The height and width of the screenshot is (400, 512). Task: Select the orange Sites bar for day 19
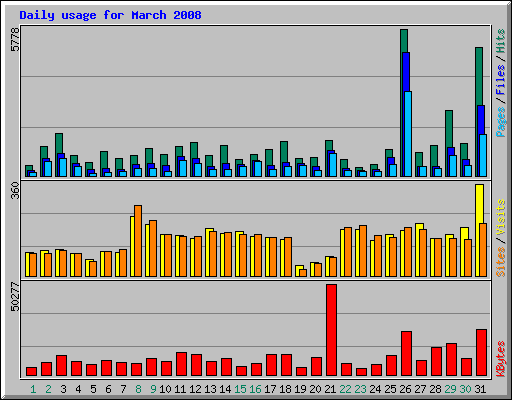303,273
